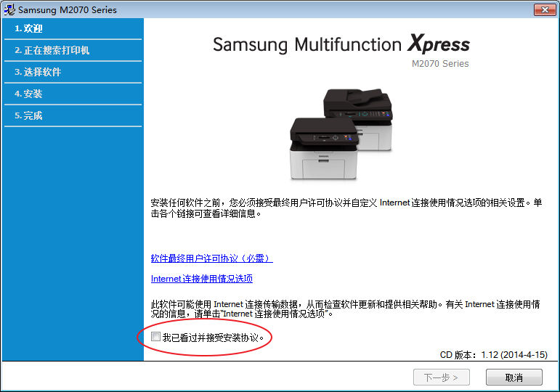Open the 软件最终用户许可协议（必需） link
The width and height of the screenshot is (560, 392).
click(212, 258)
